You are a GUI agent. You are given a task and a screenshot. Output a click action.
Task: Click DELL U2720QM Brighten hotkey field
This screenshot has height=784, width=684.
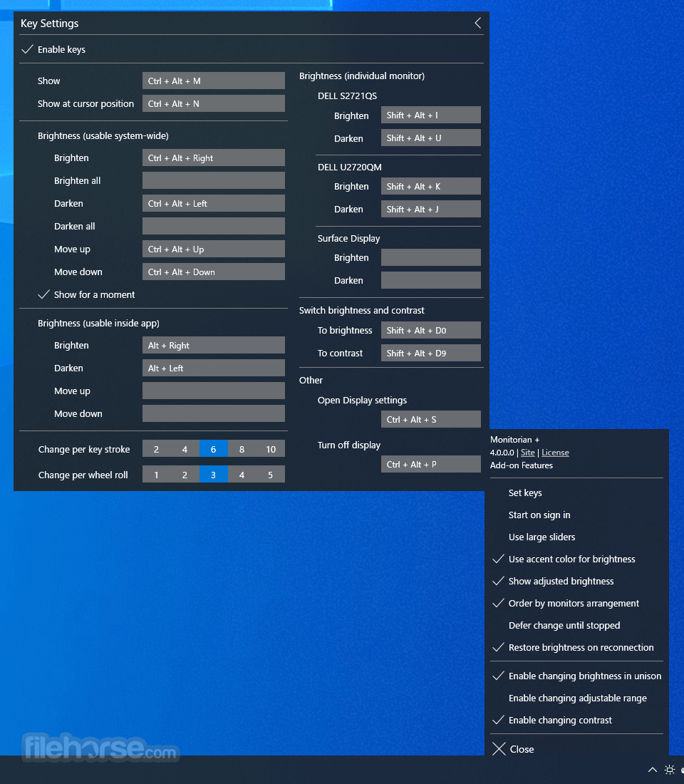click(x=431, y=186)
